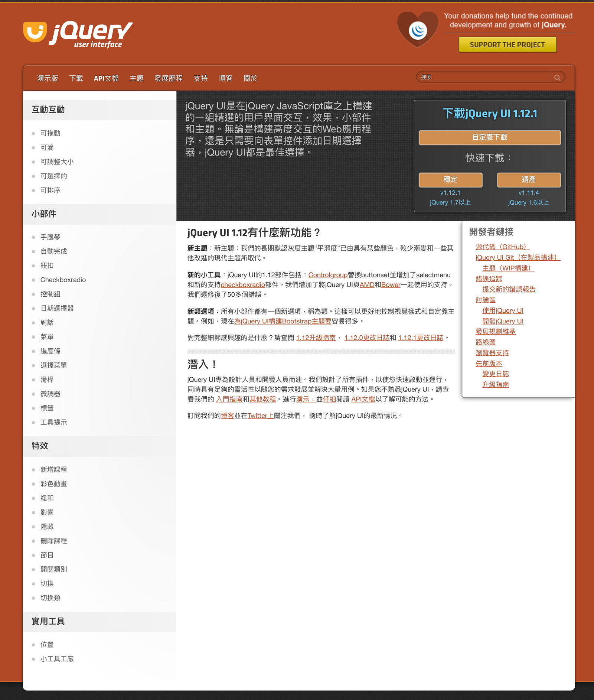Viewport: 594px width, 700px height.
Task: Click the 小部件 section heading
Action: [44, 214]
